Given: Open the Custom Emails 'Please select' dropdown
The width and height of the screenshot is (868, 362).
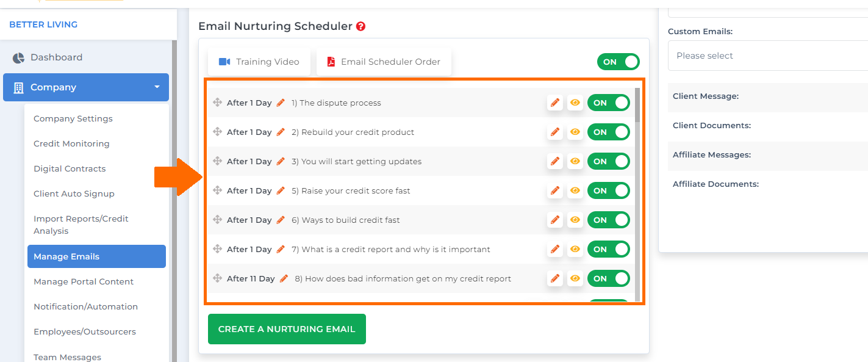Looking at the screenshot, I should pos(768,56).
